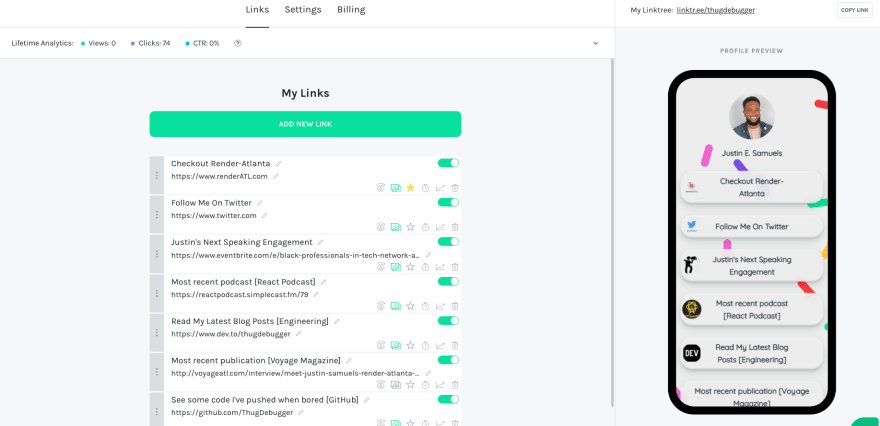Screen dimensions: 880x426
Task: Edit the Follow Me On Twitter title pencil icon
Action: [259, 203]
